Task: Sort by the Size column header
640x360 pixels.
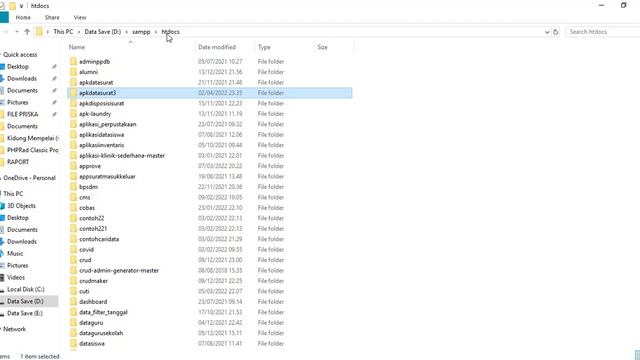Action: tap(322, 47)
